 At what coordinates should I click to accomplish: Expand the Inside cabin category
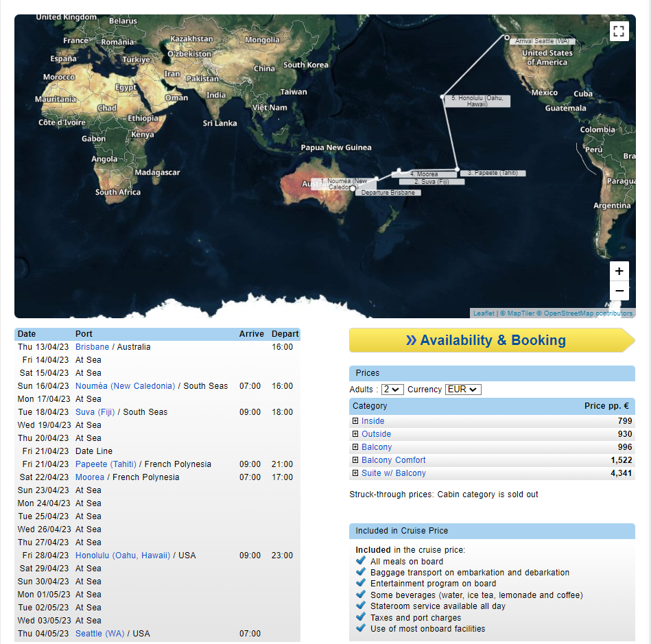coord(355,421)
